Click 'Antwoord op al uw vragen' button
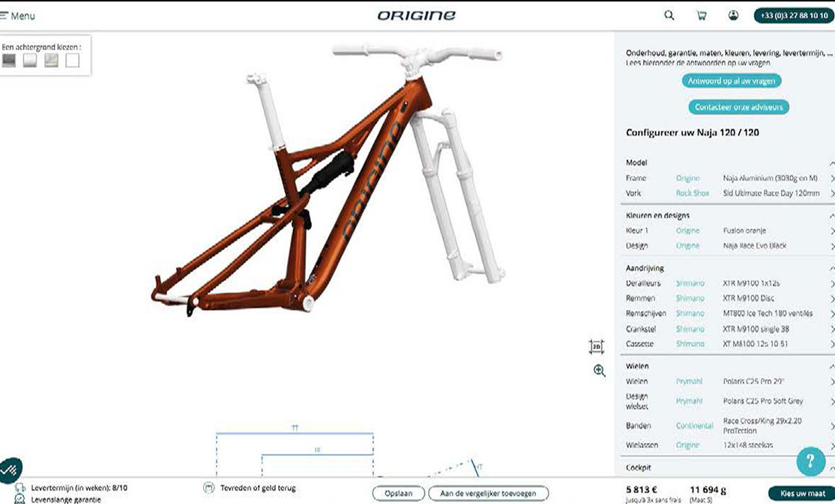 tap(731, 81)
